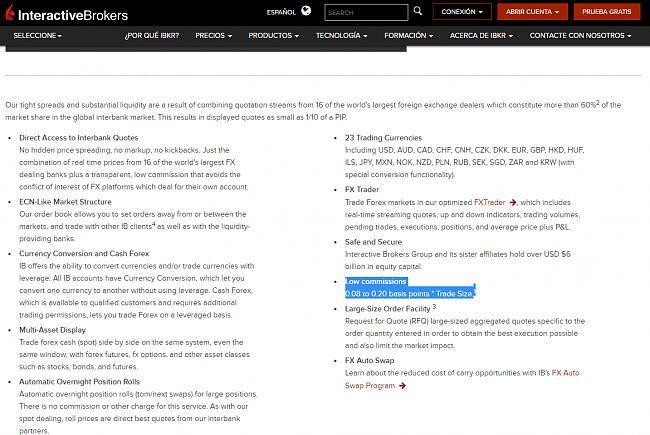
Task: Expand the Tecnología menu
Action: tap(342, 36)
